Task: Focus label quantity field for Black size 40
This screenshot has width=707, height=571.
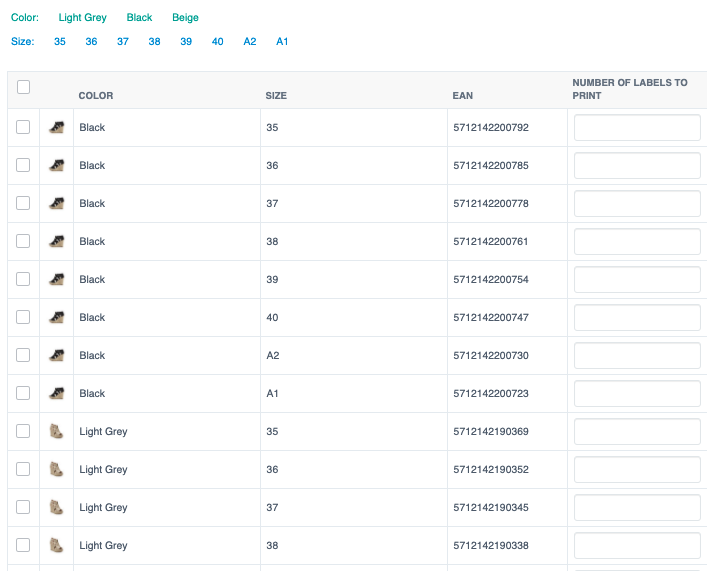Action: [637, 318]
